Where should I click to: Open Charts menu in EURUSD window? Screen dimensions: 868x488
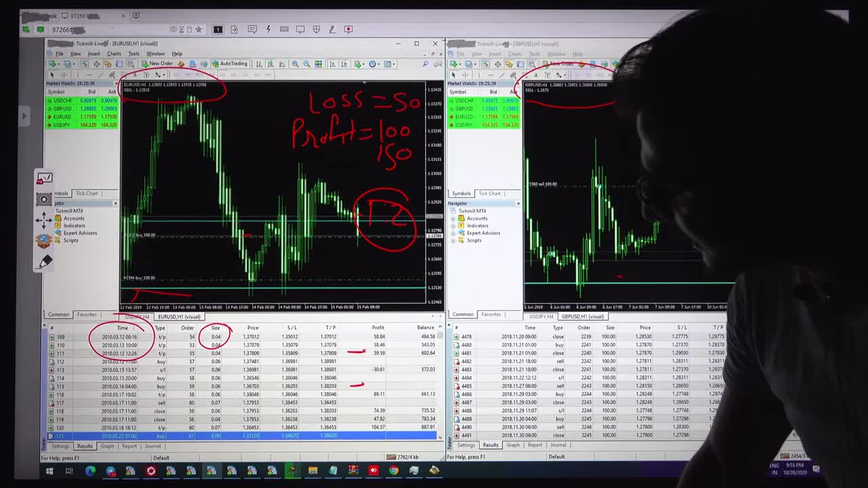click(114, 54)
